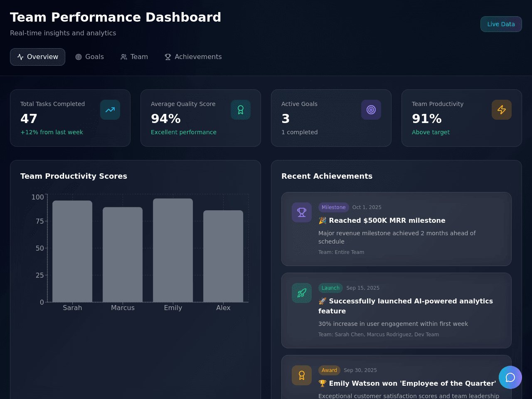Screen dimensions: 532x399
Task: Click the trending-up icon in Total Tasks card
Action: (x=110, y=110)
